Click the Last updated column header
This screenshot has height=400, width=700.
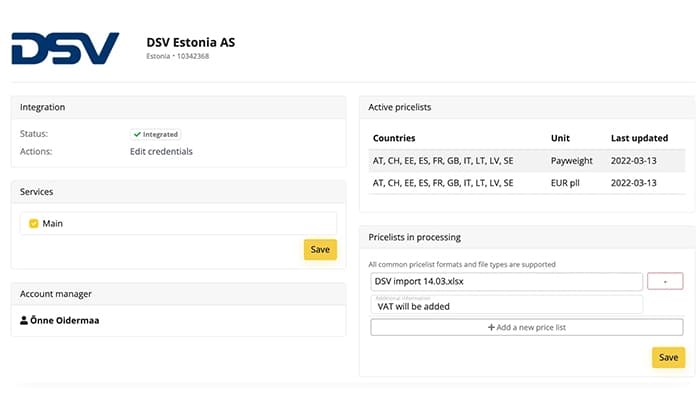(639, 138)
